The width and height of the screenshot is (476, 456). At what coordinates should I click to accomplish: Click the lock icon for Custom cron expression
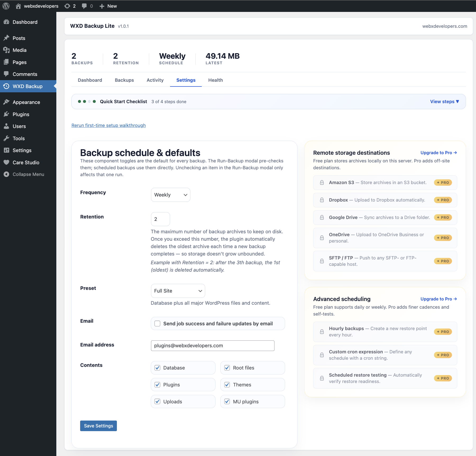point(322,355)
